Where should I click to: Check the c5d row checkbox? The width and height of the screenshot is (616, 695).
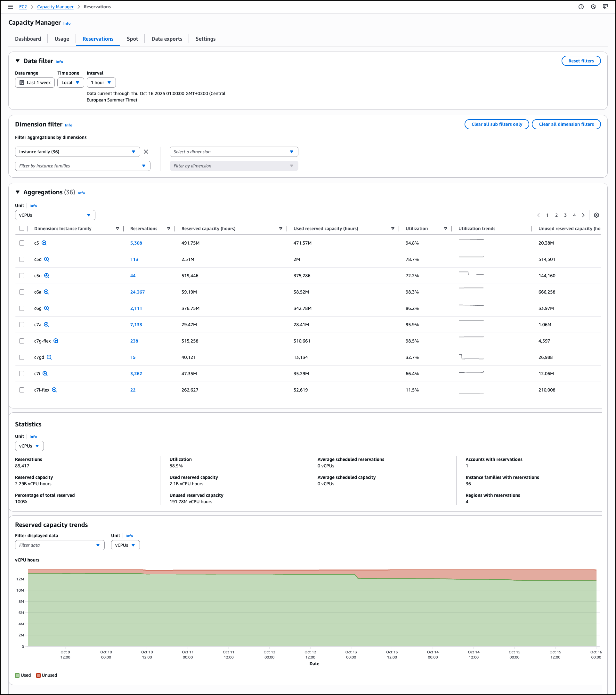pos(22,259)
